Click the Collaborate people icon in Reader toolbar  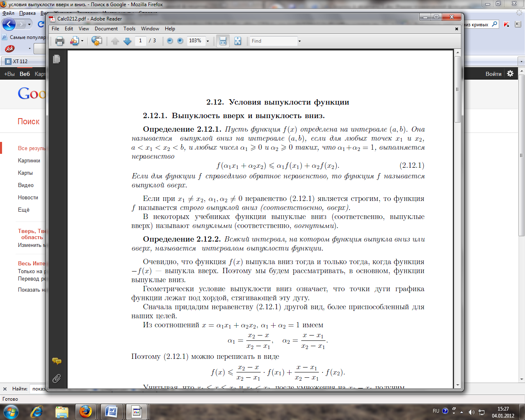(x=74, y=41)
